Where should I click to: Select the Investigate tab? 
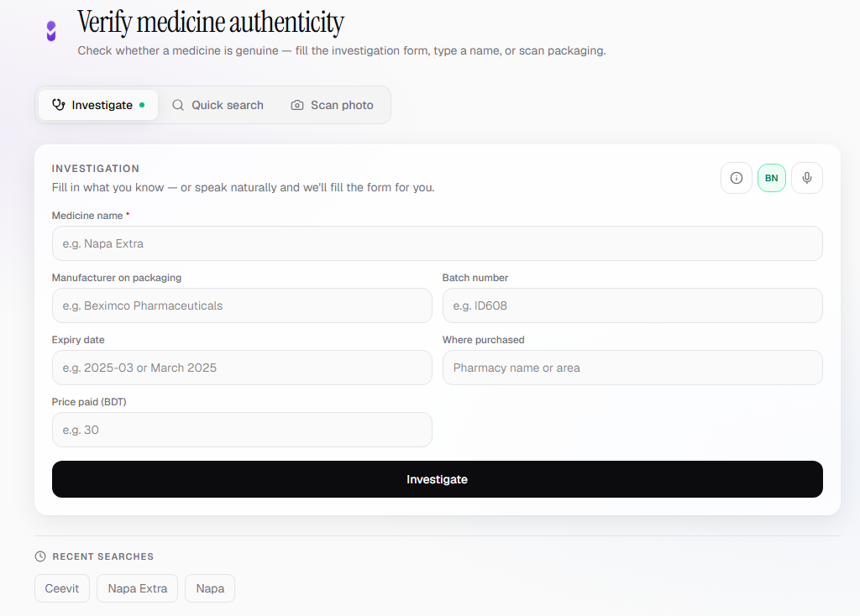[x=98, y=105]
